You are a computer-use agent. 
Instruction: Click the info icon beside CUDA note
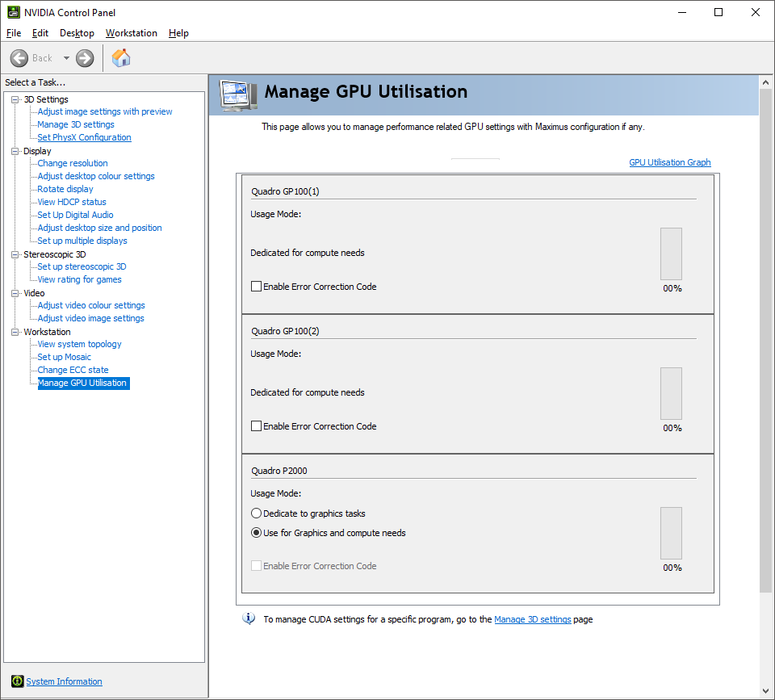pos(249,619)
